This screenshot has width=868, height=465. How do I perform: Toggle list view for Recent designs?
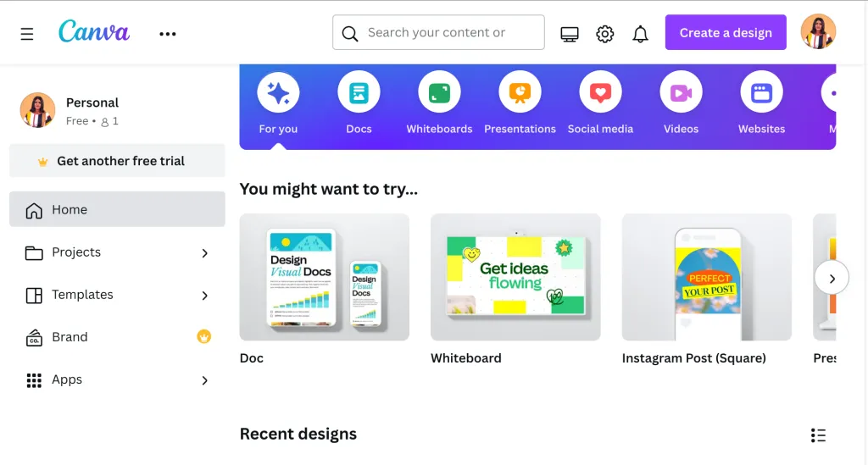click(x=818, y=435)
